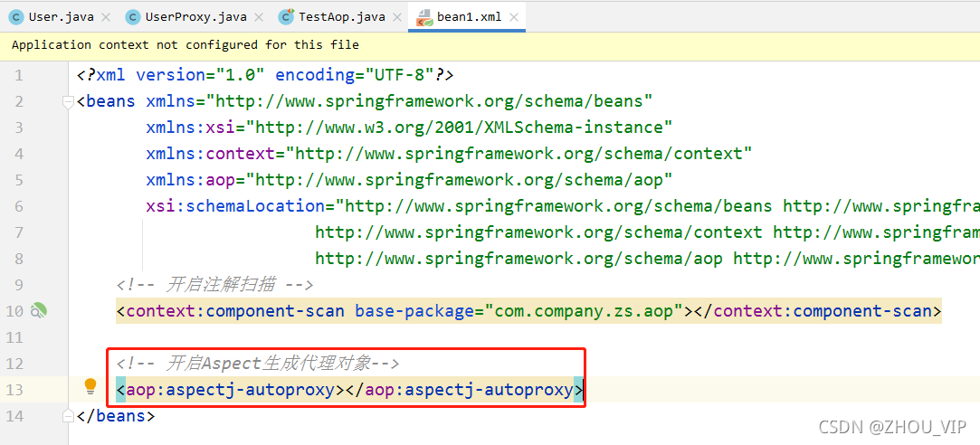Close the UserProxy.java tab
The image size is (980, 445).
[x=260, y=17]
